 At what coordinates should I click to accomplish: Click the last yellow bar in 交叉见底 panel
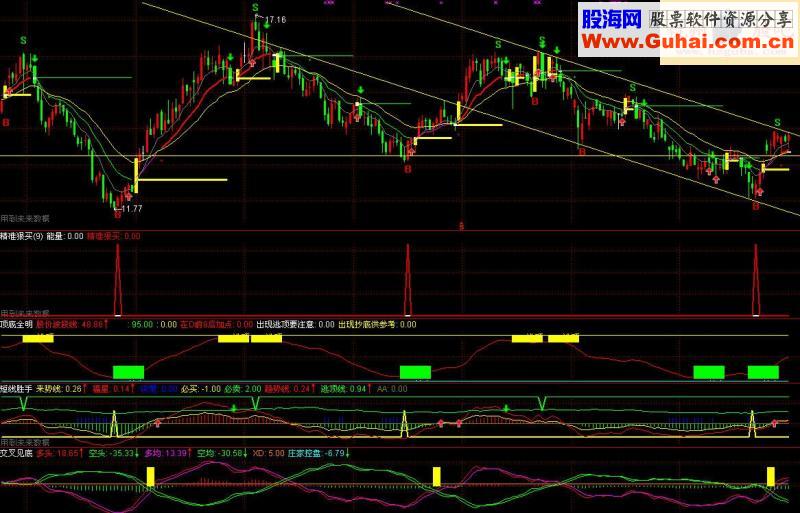[x=770, y=476]
